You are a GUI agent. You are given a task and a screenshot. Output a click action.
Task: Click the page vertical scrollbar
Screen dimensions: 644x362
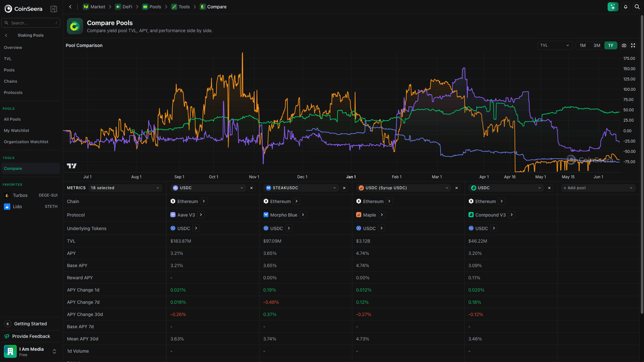pos(642,164)
